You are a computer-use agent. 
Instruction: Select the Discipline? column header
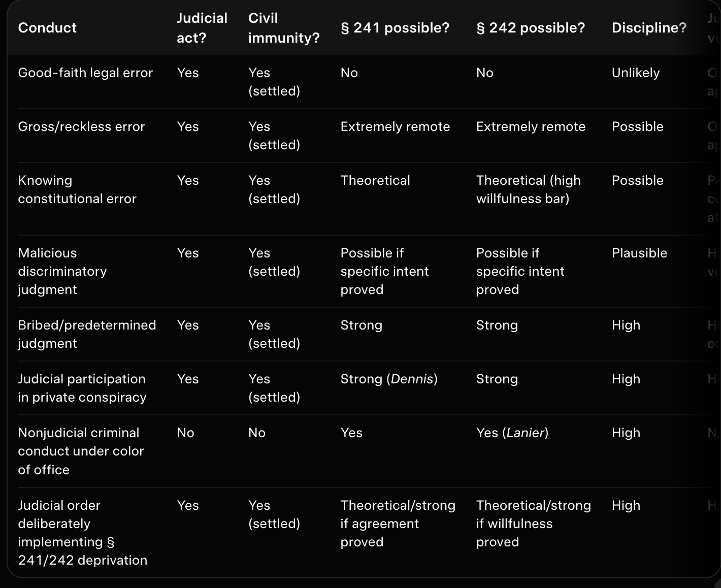coord(649,28)
